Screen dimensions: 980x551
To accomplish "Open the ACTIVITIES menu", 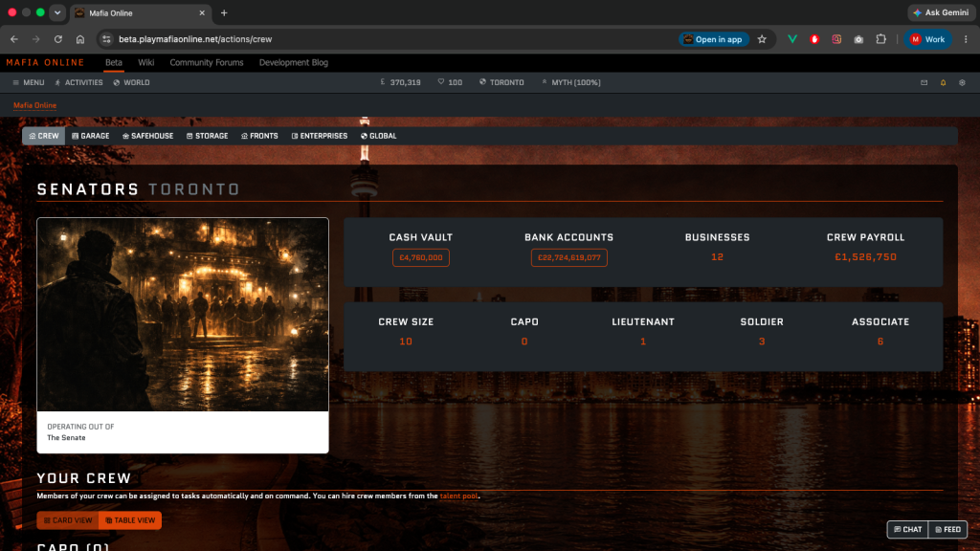I will click(78, 82).
